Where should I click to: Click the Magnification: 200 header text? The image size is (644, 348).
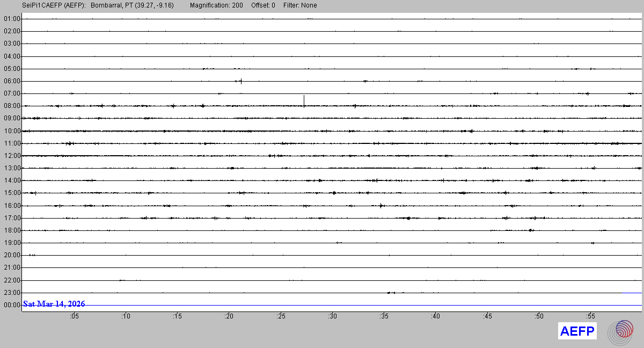216,5
